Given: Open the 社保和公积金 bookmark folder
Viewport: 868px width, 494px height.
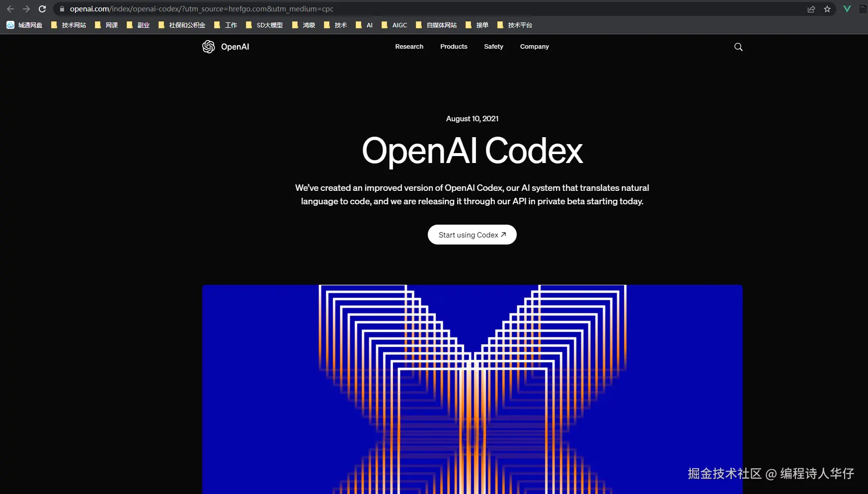Looking at the screenshot, I should pos(182,25).
